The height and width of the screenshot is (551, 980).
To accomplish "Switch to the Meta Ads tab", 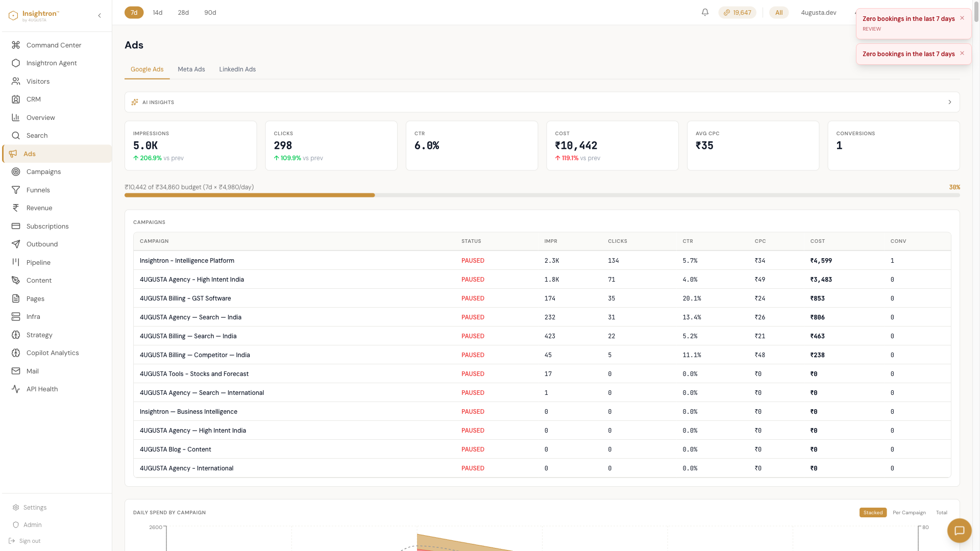I will coord(191,69).
